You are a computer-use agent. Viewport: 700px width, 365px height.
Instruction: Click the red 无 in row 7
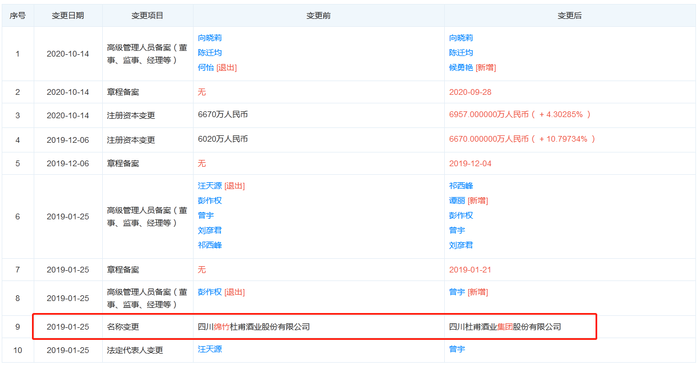pyautogui.click(x=202, y=270)
